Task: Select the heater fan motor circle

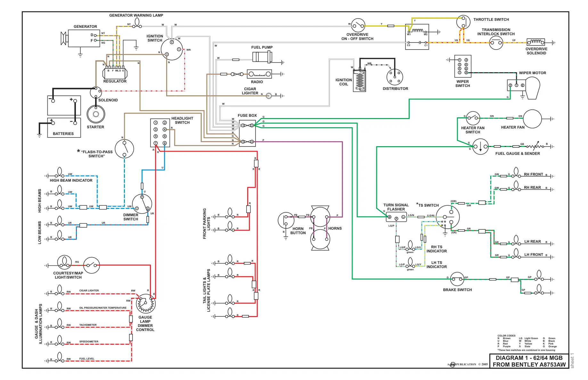Action: 532,119
